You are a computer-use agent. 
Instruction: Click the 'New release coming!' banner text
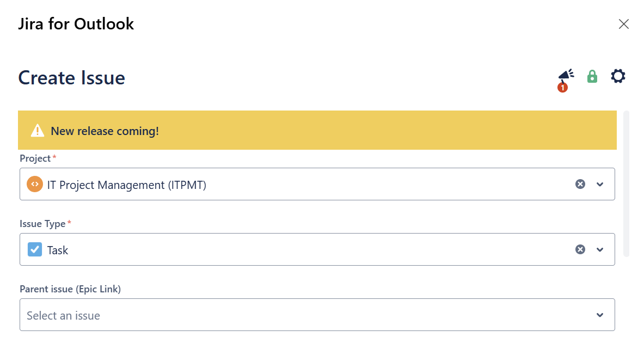tap(105, 131)
